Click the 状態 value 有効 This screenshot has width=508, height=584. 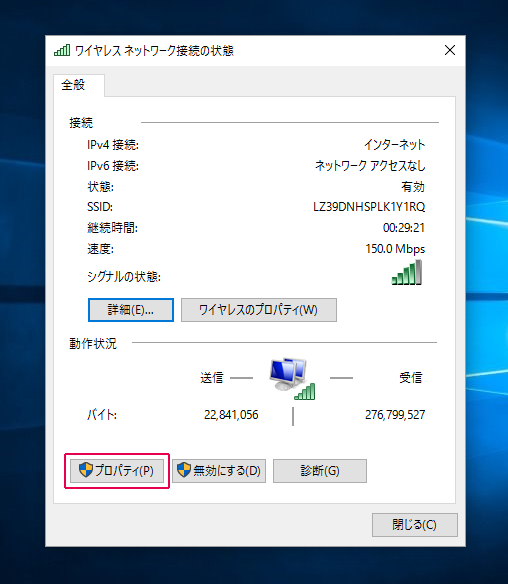pos(413,186)
